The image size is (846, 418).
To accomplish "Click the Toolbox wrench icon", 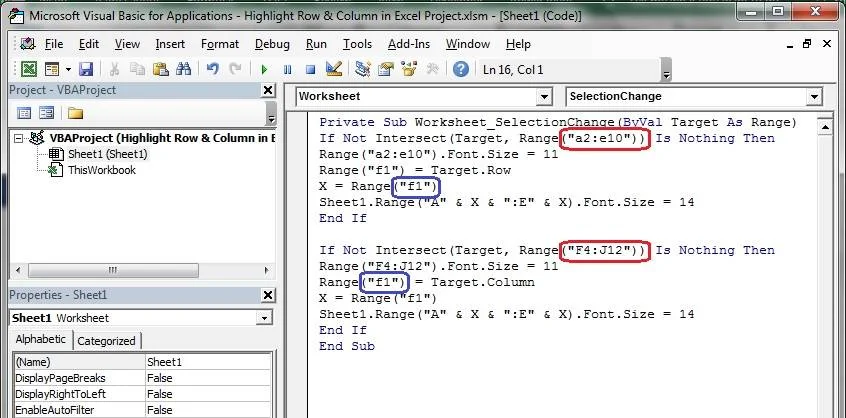I will coord(433,69).
